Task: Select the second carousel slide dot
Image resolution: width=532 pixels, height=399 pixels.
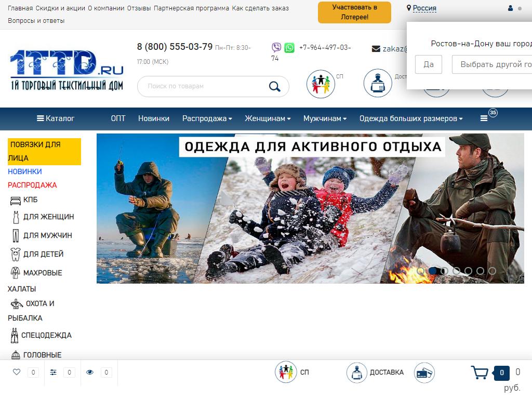Action: (432, 271)
